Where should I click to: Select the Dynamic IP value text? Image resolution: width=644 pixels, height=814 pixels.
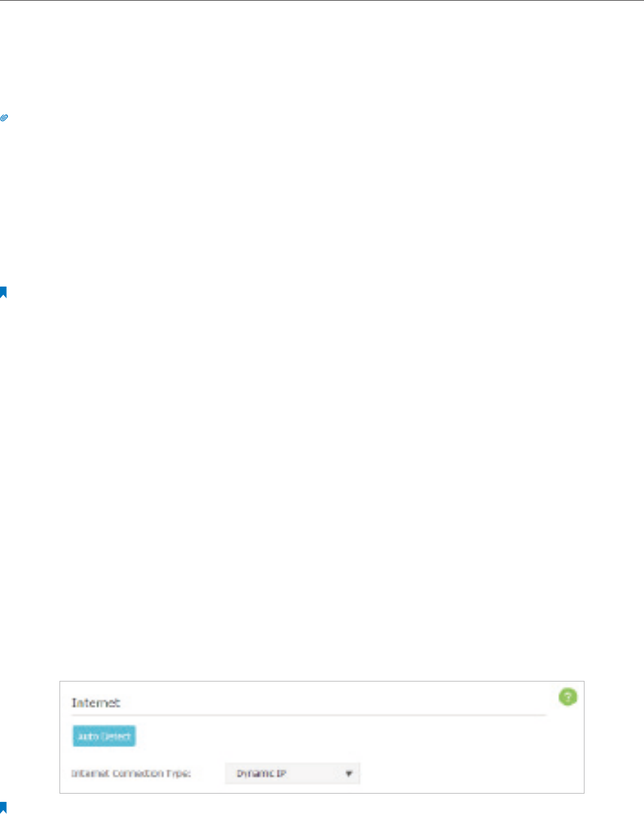click(261, 773)
